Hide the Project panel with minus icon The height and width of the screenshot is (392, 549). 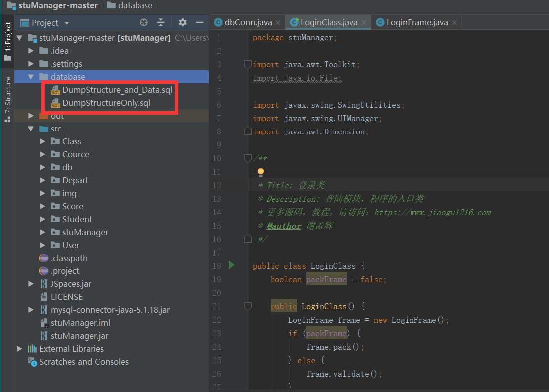click(200, 23)
